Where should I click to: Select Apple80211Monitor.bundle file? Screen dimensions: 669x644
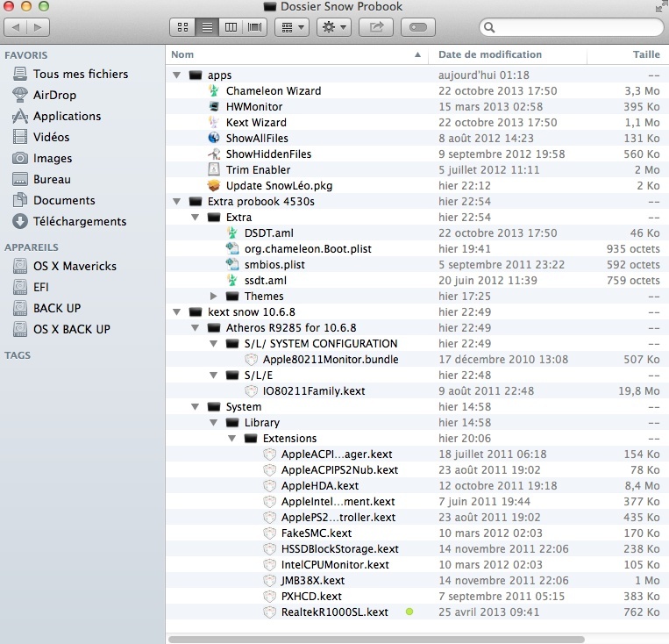[331, 360]
